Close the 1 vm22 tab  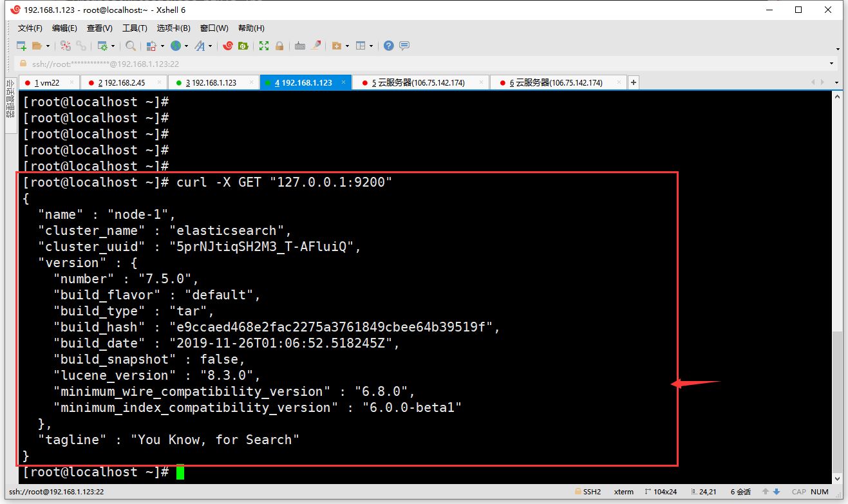[71, 82]
